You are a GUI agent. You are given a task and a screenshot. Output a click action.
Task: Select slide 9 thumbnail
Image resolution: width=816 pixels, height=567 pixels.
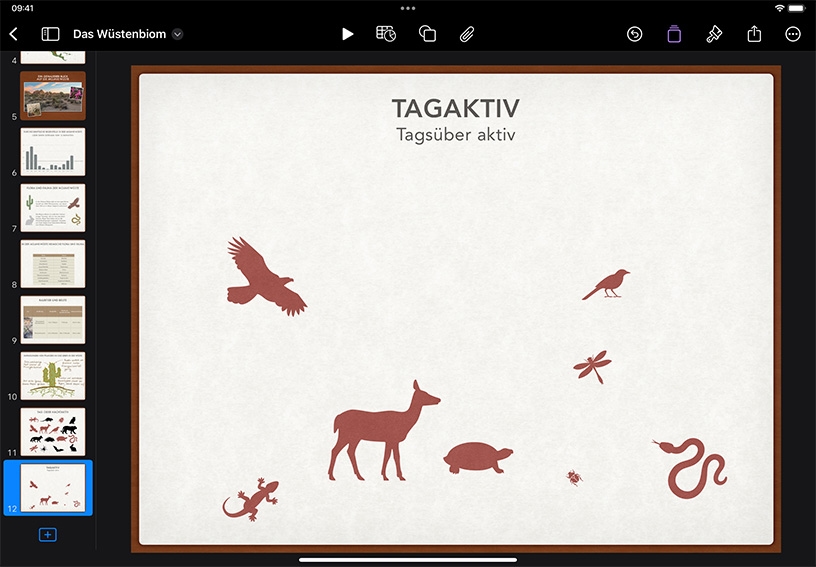click(x=53, y=319)
